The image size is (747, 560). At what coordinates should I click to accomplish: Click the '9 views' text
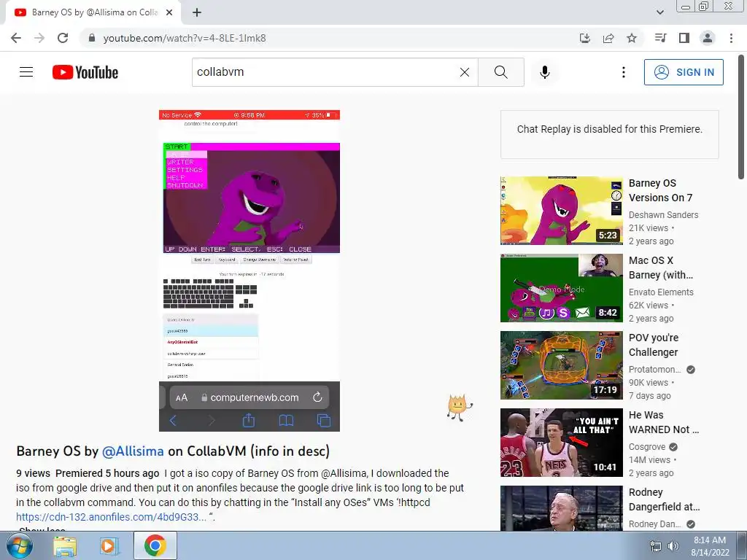[33, 473]
